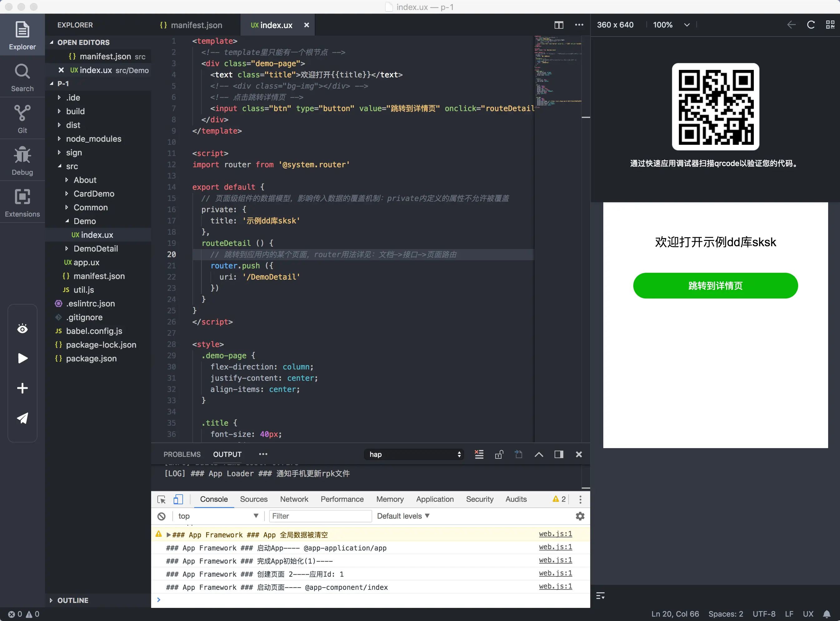The width and height of the screenshot is (840, 621).
Task: Toggle the preview eye icon
Action: click(22, 329)
